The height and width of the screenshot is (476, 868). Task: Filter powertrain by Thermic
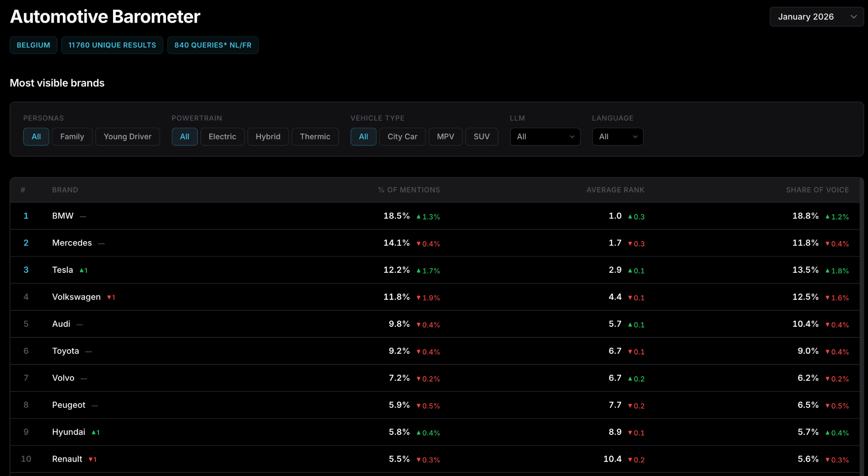pos(315,136)
